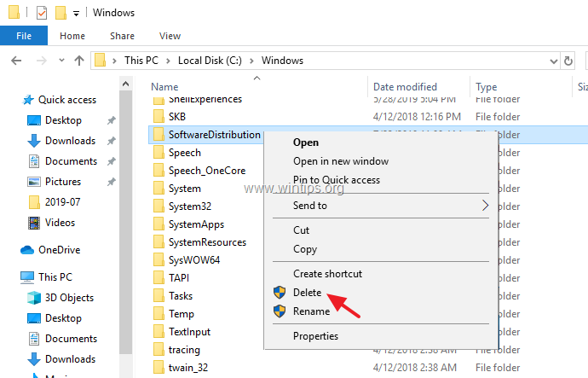Click This PC in the address bar
This screenshot has height=378, width=588.
click(141, 61)
